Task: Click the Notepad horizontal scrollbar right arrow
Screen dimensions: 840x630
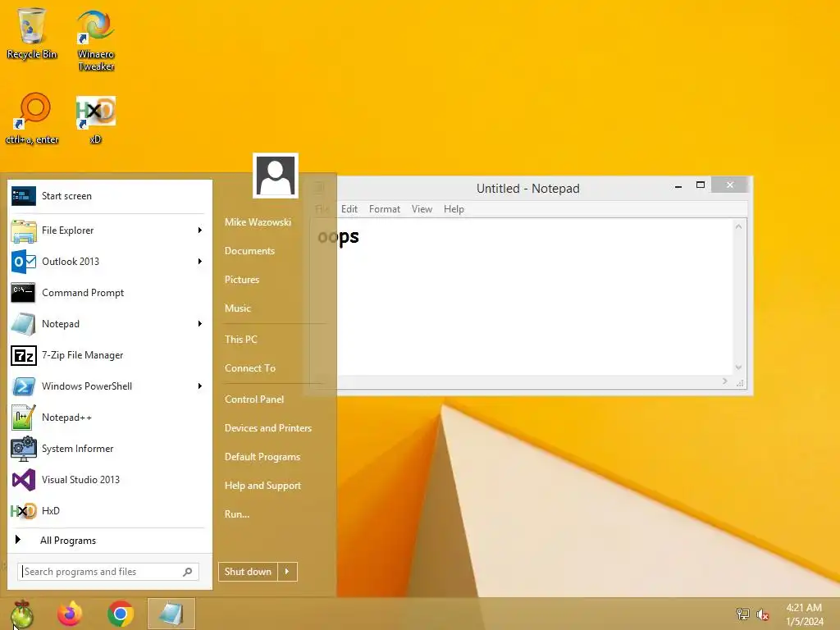Action: coord(725,381)
